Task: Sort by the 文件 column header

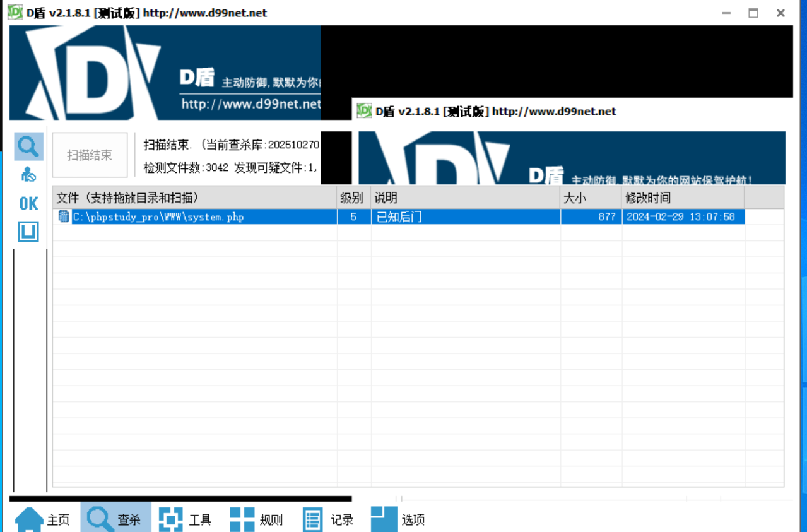Action: (194, 198)
